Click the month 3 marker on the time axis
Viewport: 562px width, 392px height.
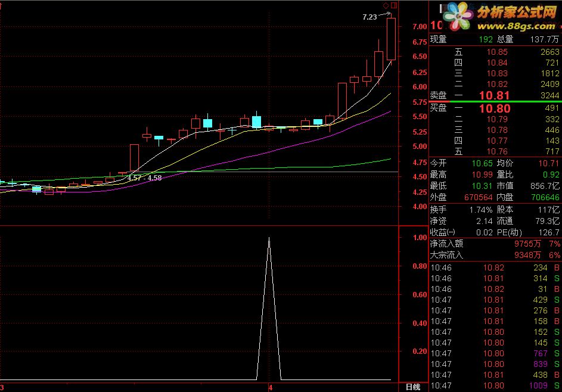coord(2,387)
